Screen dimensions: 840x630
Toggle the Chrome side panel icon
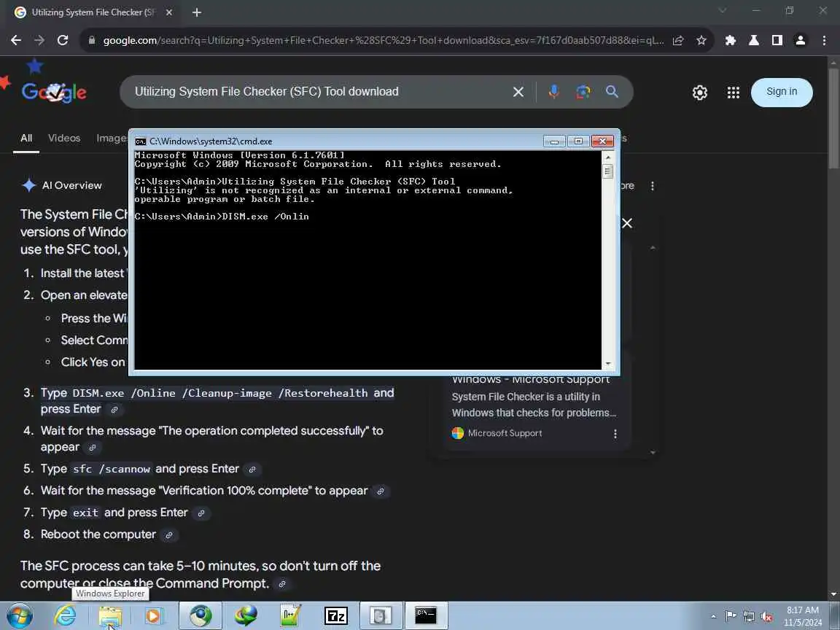[x=777, y=40]
